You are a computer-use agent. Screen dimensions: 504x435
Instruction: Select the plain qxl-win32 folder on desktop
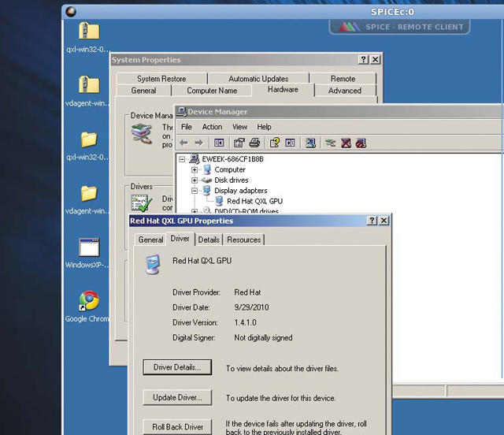[x=89, y=139]
